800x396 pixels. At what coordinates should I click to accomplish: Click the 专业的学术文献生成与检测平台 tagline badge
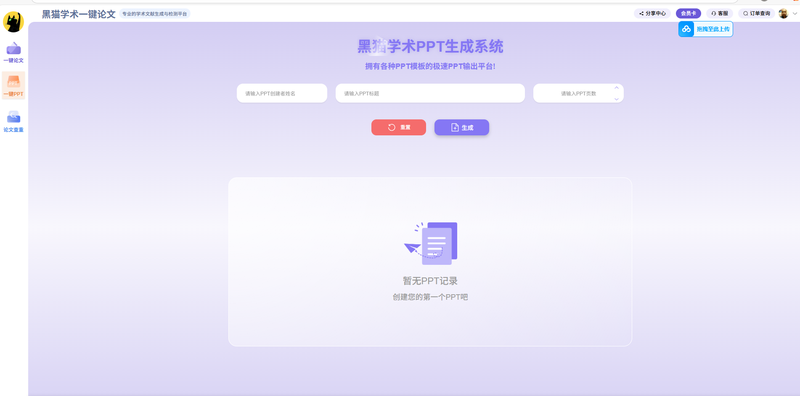155,14
